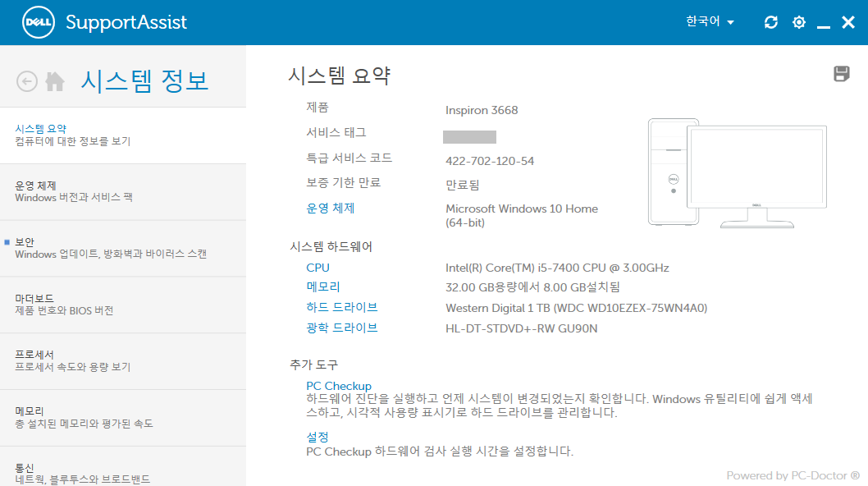Click the 시스템 정보 page title
868x486 pixels.
[144, 81]
